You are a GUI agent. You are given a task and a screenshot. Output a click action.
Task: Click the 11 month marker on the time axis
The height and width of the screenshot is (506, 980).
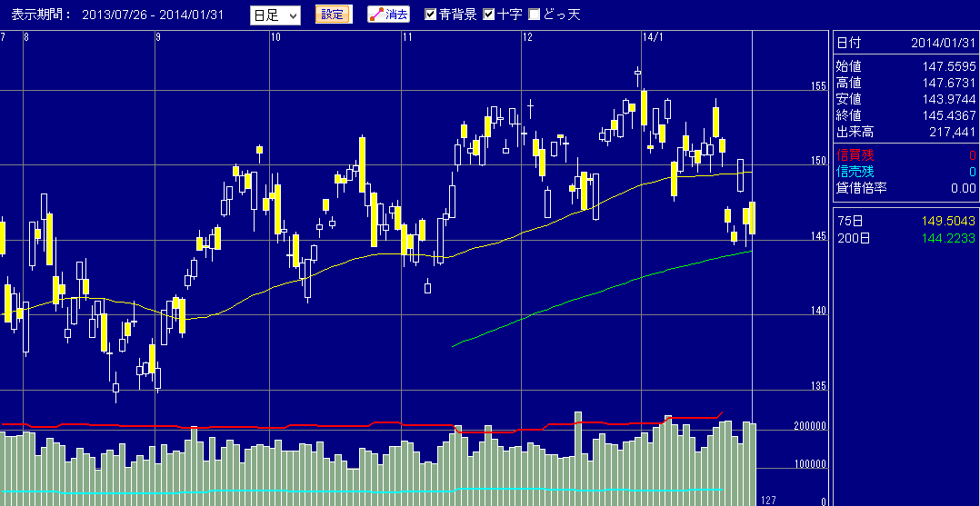tap(407, 37)
